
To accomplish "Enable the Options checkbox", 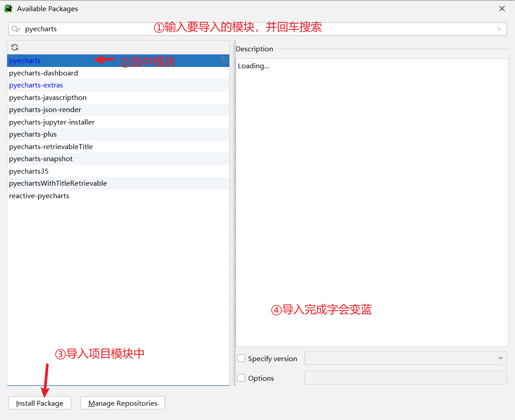I will (x=241, y=378).
